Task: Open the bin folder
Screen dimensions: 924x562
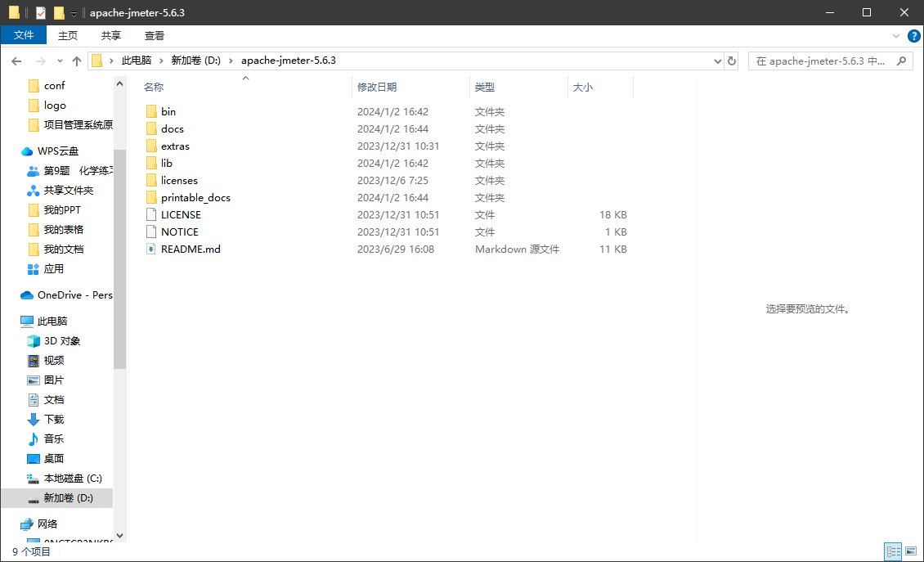Action: coord(168,111)
